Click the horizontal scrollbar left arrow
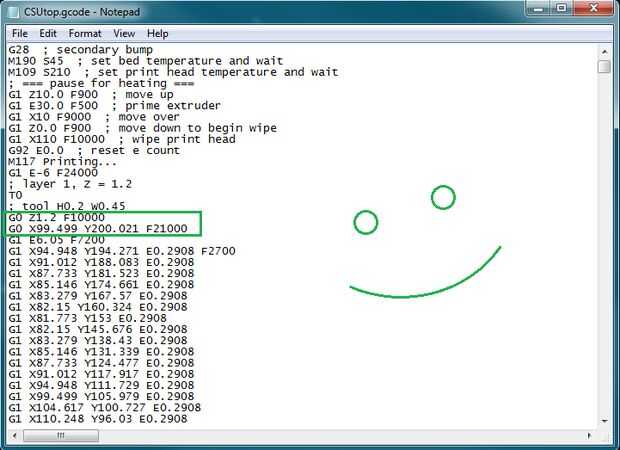 tap(14, 436)
